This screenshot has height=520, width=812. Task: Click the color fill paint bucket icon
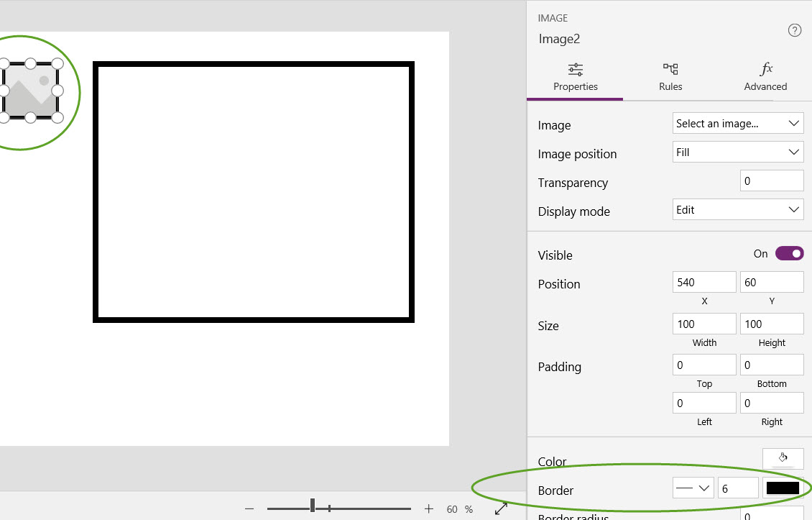coord(783,458)
